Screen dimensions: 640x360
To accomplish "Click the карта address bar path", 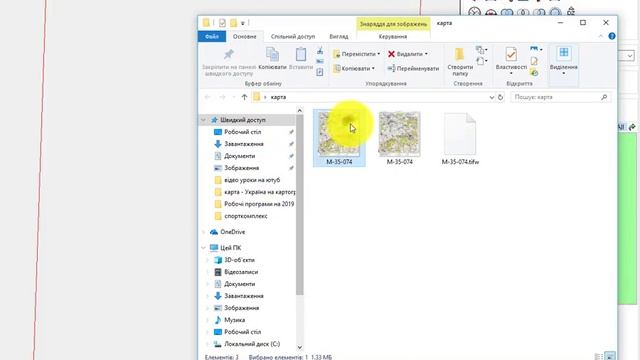I will [278, 97].
